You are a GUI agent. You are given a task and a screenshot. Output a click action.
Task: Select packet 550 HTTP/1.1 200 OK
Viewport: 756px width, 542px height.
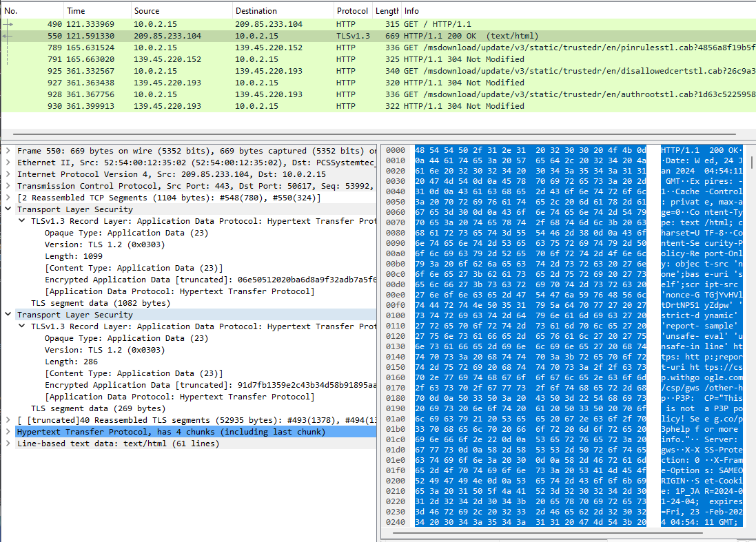pyautogui.click(x=378, y=36)
